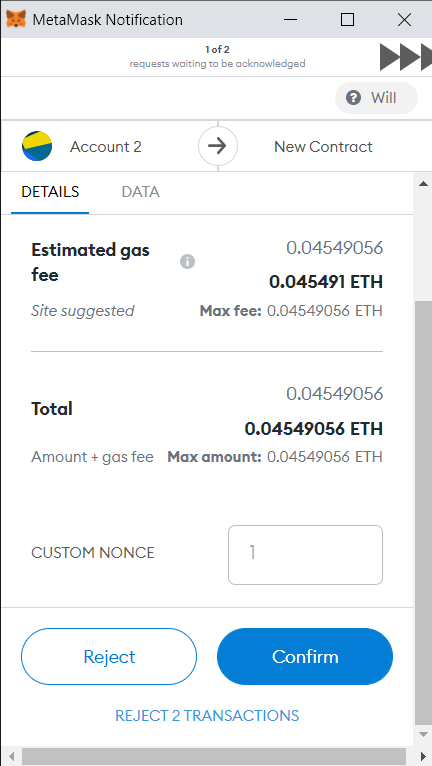The image size is (432, 766).
Task: Click horizontal scrollbar left arrow
Action: tap(10, 757)
